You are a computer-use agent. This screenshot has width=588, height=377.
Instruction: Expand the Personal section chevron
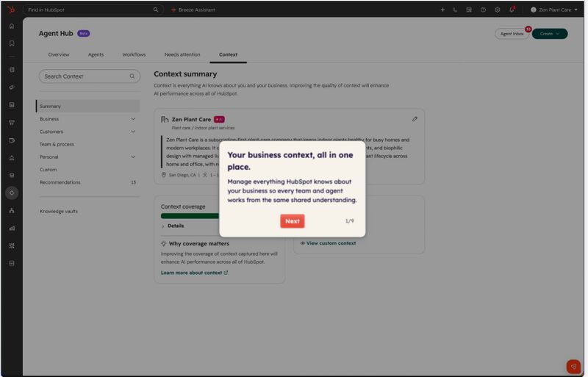click(133, 157)
